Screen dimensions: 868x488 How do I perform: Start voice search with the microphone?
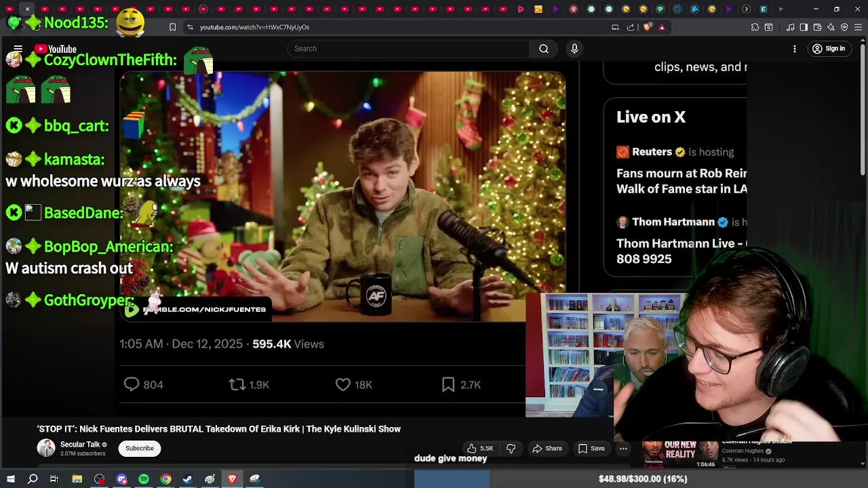[574, 49]
